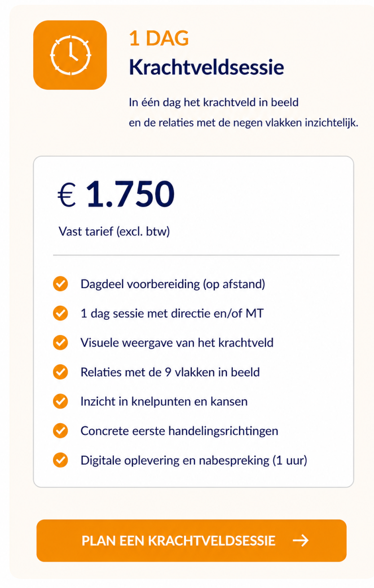Click the checkmark beside Relaties met de 9 vlakken

(x=60, y=372)
